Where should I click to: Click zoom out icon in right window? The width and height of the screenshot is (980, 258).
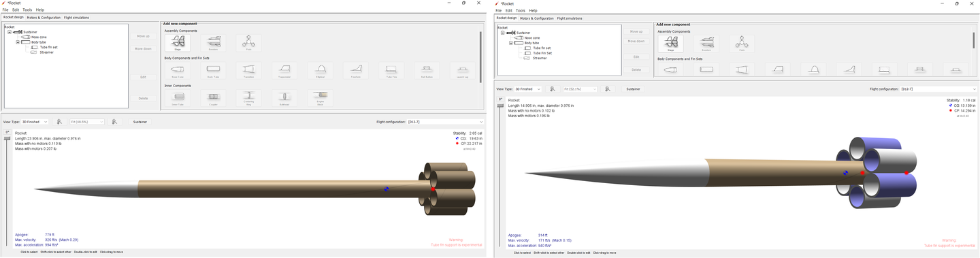pyautogui.click(x=553, y=89)
